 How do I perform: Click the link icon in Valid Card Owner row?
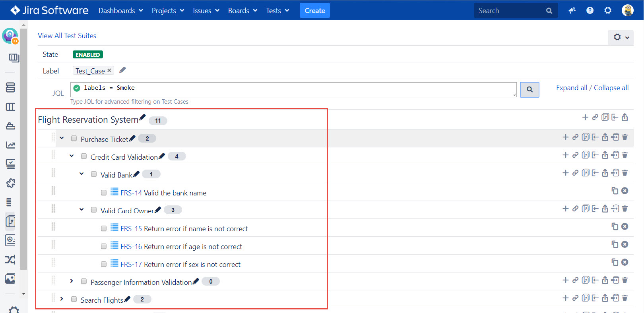tap(575, 209)
